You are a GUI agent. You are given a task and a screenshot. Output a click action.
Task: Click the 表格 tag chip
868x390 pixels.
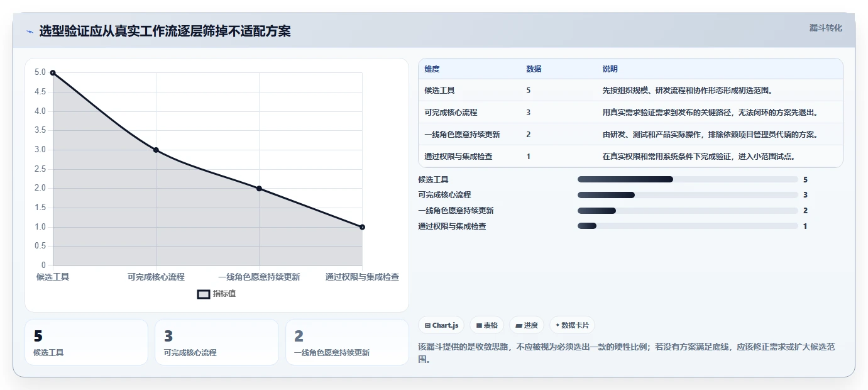487,325
